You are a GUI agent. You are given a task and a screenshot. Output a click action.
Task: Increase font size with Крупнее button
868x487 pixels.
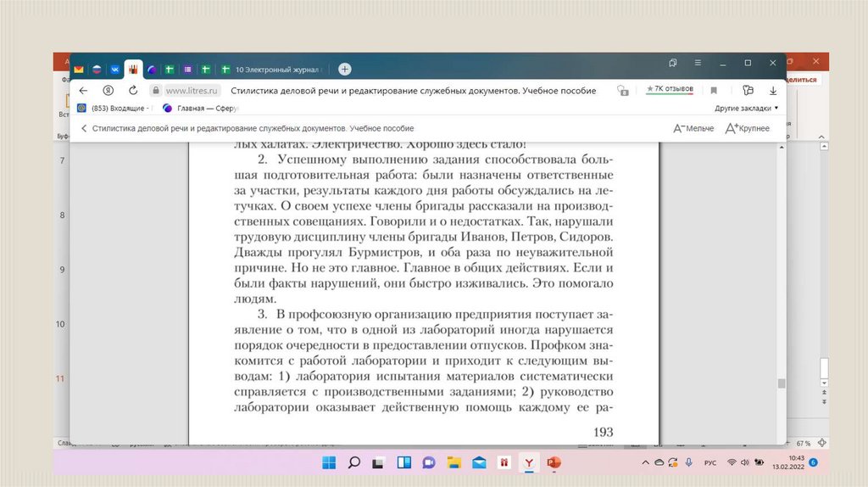747,128
